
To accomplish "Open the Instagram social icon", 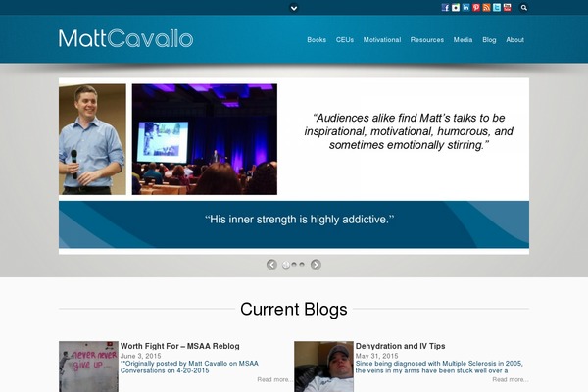I will point(456,8).
